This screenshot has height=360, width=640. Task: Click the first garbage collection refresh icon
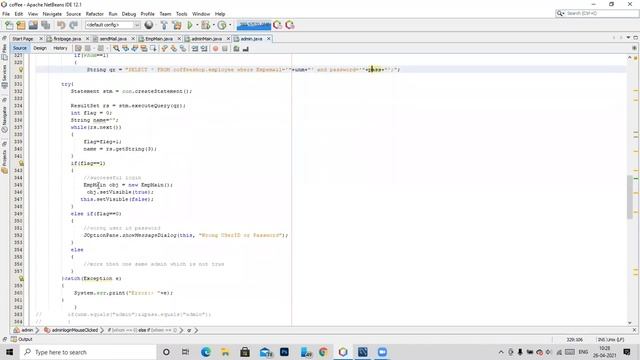278,25
